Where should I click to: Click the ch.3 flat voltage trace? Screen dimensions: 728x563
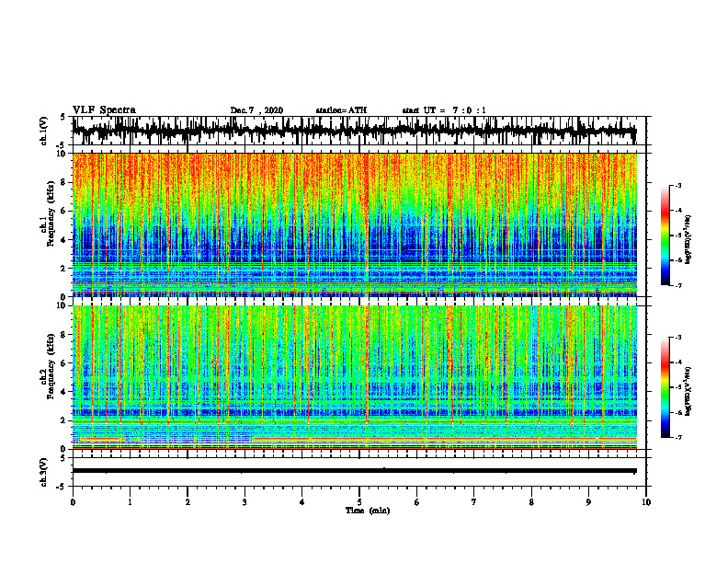point(354,471)
